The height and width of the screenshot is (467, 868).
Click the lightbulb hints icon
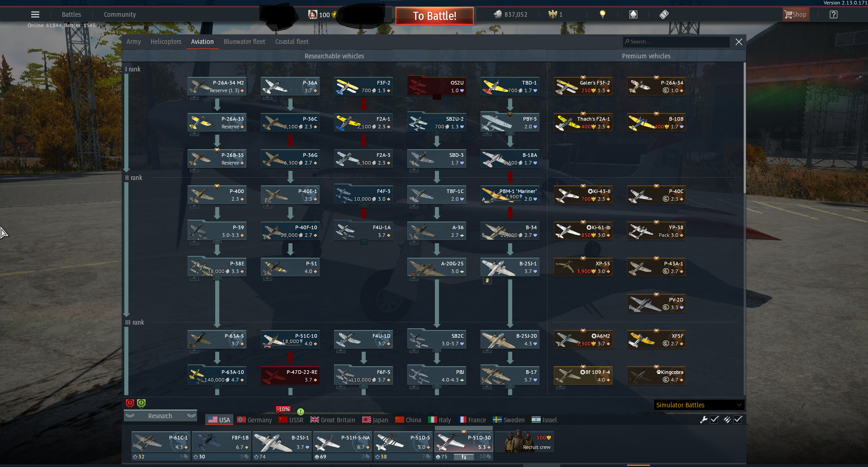602,14
